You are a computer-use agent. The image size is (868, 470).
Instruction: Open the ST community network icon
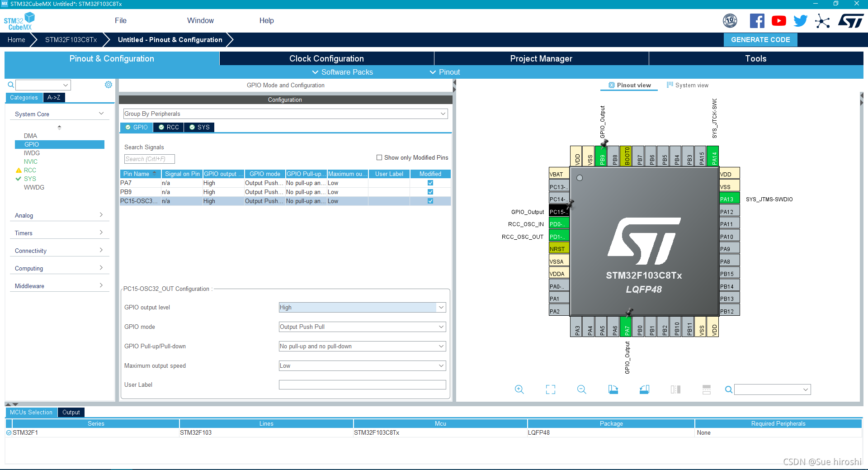pos(822,21)
